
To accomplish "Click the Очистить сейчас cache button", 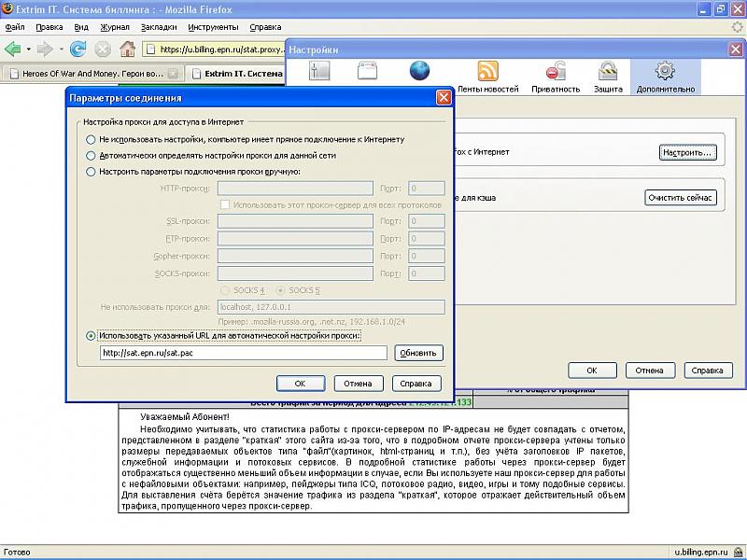I will (681, 198).
